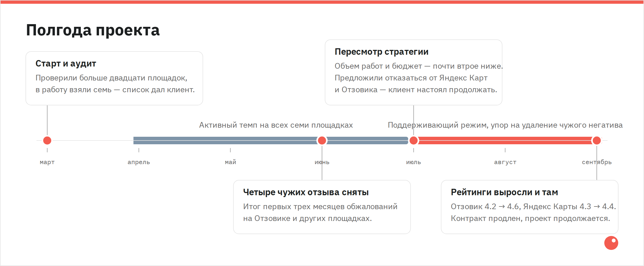Click the 'июнь' month label

pyautogui.click(x=322, y=162)
